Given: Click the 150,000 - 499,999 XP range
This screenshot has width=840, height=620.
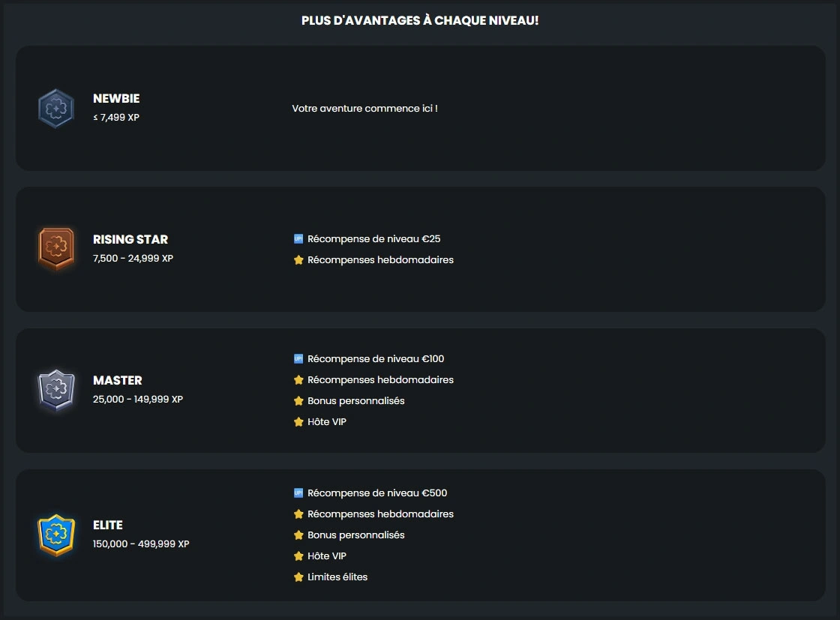Looking at the screenshot, I should (141, 544).
